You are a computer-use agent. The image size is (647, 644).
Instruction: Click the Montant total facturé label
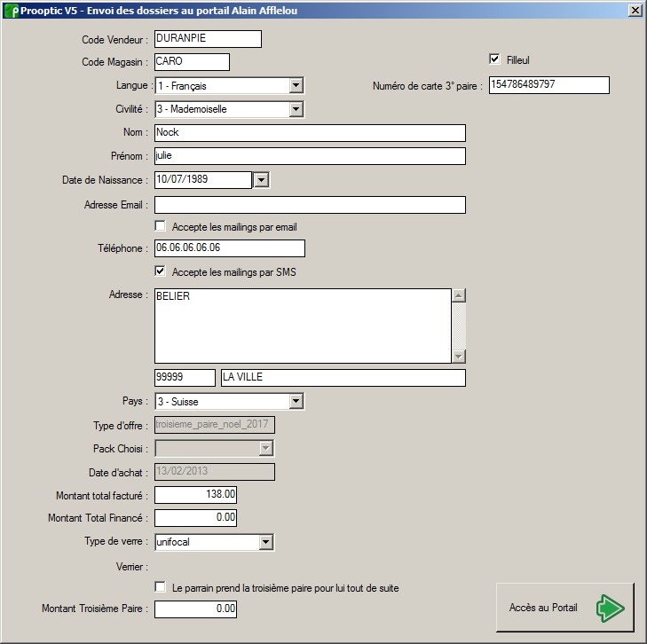coord(102,496)
